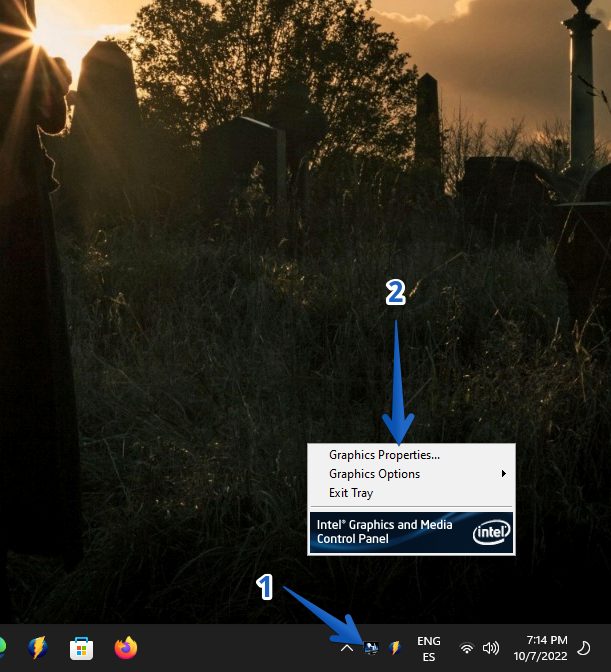Open the globe lightning app on taskbar
The image size is (611, 672).
pos(38,648)
